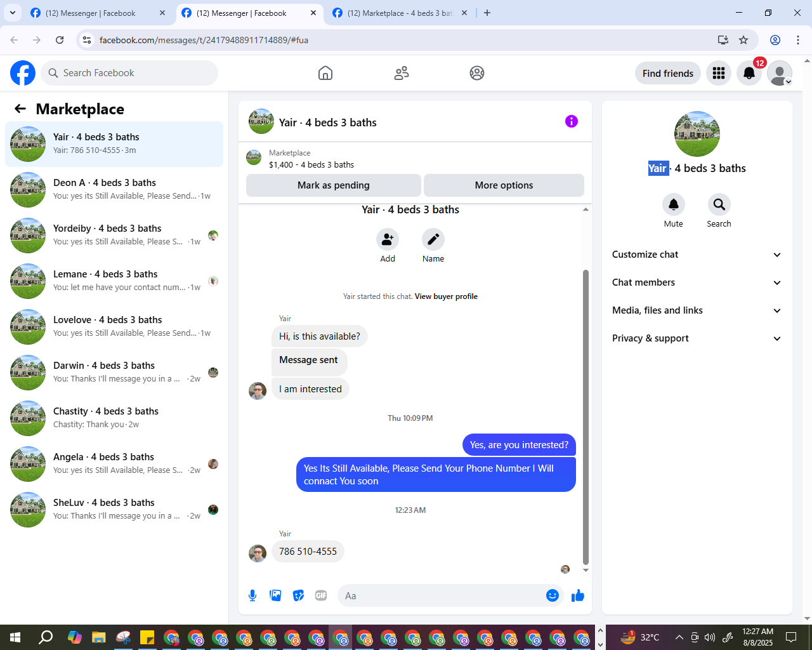
Task: Open Deon A conversation
Action: click(114, 190)
